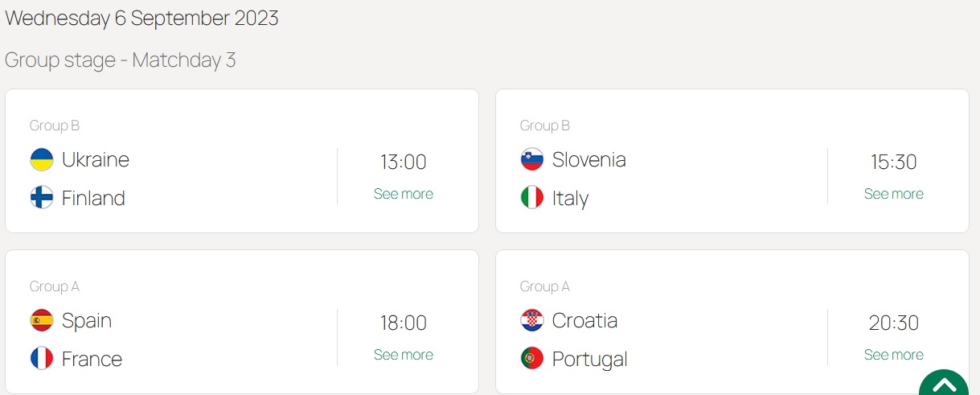Select the Slovenia team name
The image size is (980, 395).
pos(588,159)
